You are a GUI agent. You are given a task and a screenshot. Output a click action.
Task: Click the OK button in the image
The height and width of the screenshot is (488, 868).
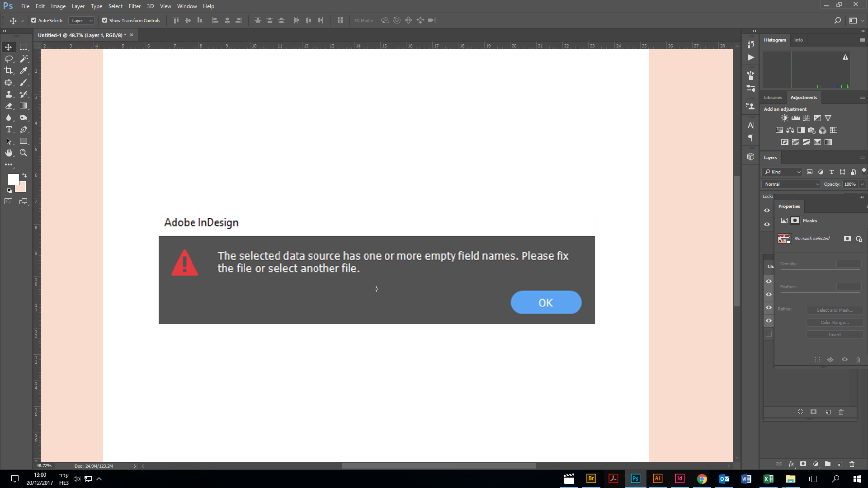click(546, 302)
